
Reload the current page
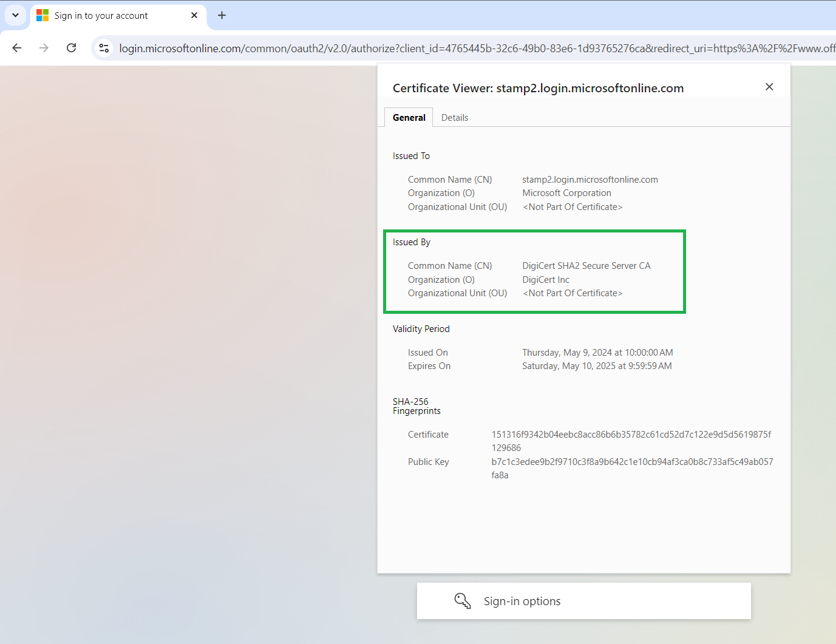[x=71, y=48]
